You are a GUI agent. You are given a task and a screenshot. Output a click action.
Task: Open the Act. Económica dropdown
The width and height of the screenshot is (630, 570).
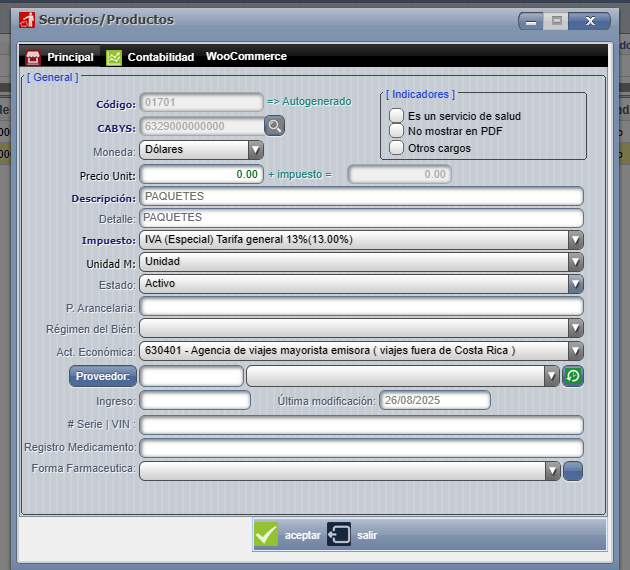pyautogui.click(x=575, y=350)
